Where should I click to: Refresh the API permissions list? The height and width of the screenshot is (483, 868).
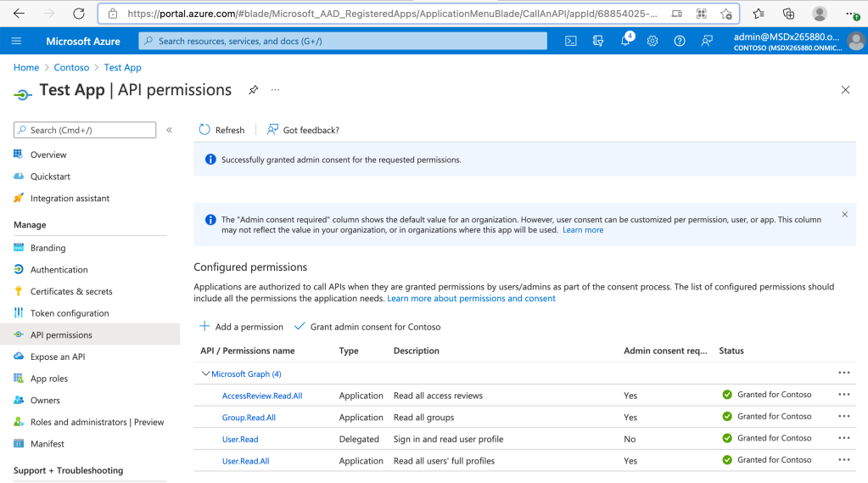point(221,130)
